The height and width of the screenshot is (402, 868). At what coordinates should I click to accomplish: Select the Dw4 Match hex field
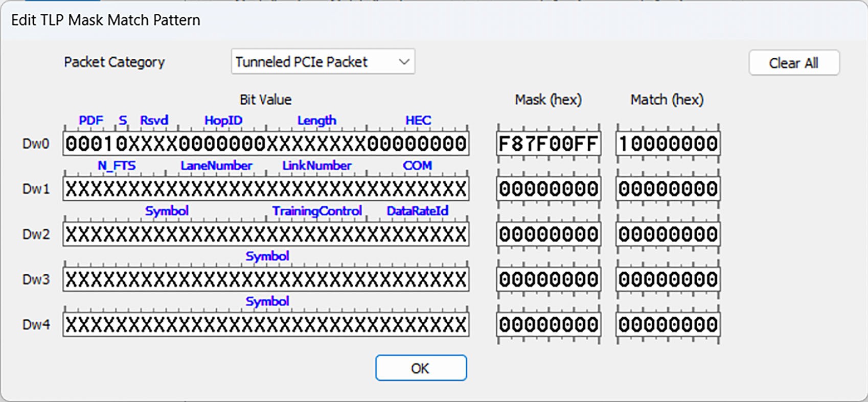[x=668, y=324]
